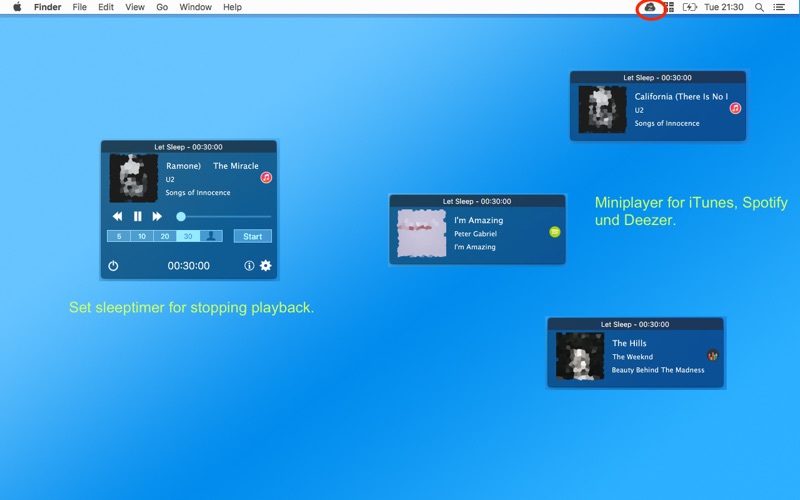
Task: Open the Let Sleep menu bar icon
Action: (649, 7)
